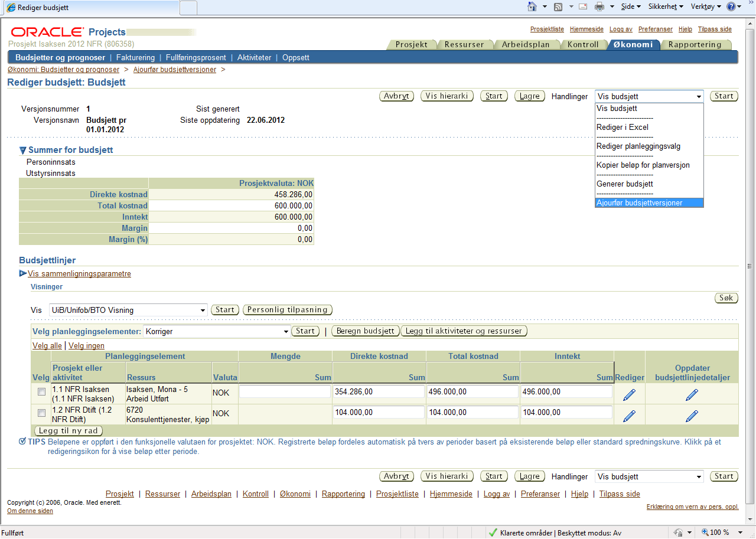Open the Vis UiB/Unifob/BTO Visning dropdown
756x539 pixels.
pyautogui.click(x=127, y=310)
